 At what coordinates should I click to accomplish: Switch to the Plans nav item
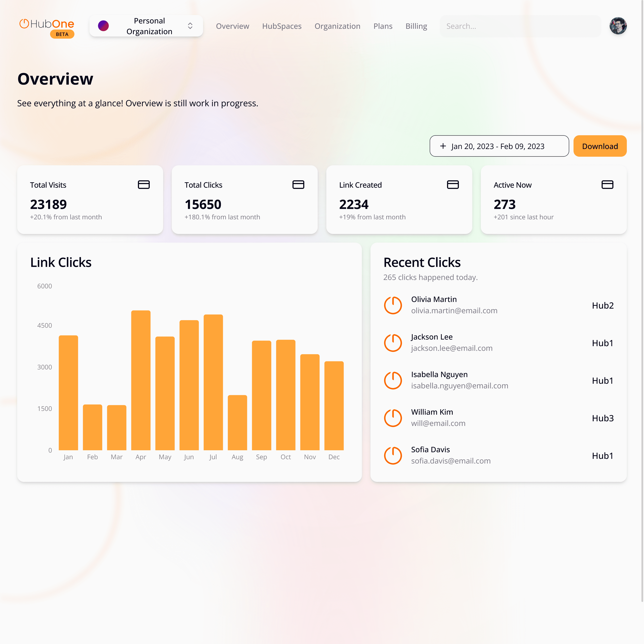pyautogui.click(x=383, y=26)
